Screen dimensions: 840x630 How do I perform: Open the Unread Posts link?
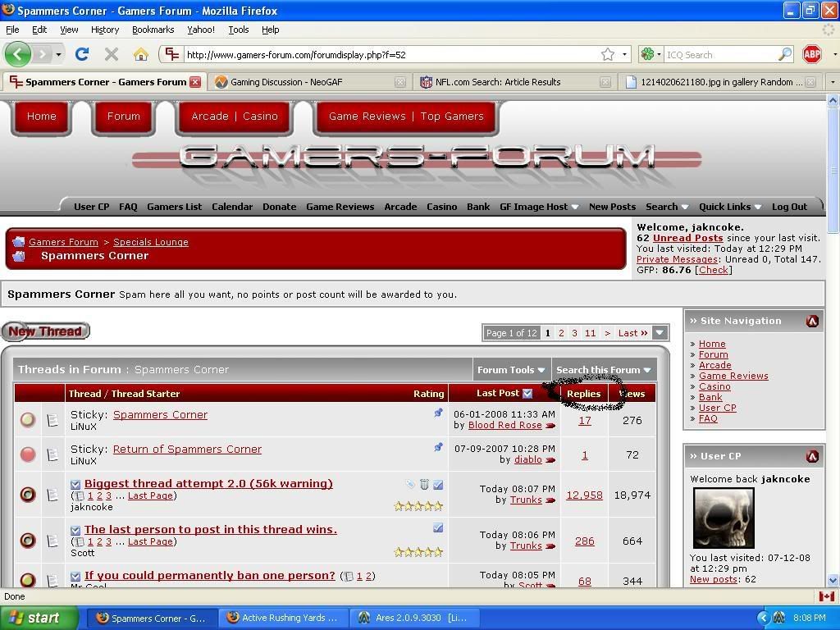(x=688, y=238)
